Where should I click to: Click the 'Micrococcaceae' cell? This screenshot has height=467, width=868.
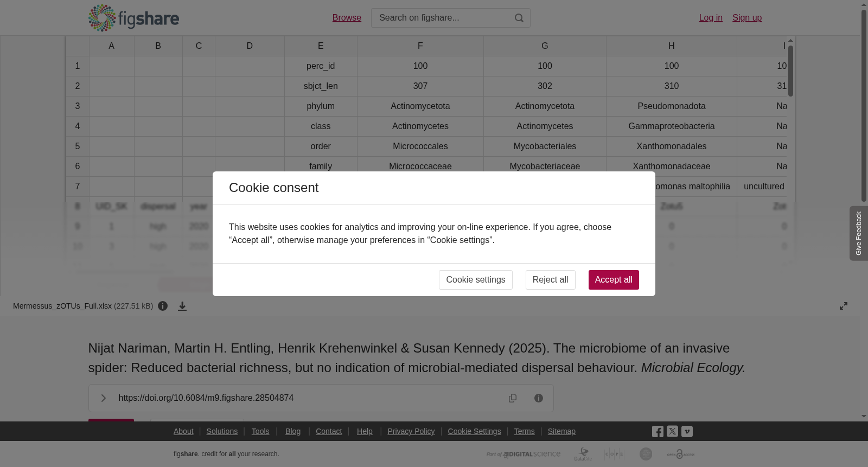tap(420, 165)
